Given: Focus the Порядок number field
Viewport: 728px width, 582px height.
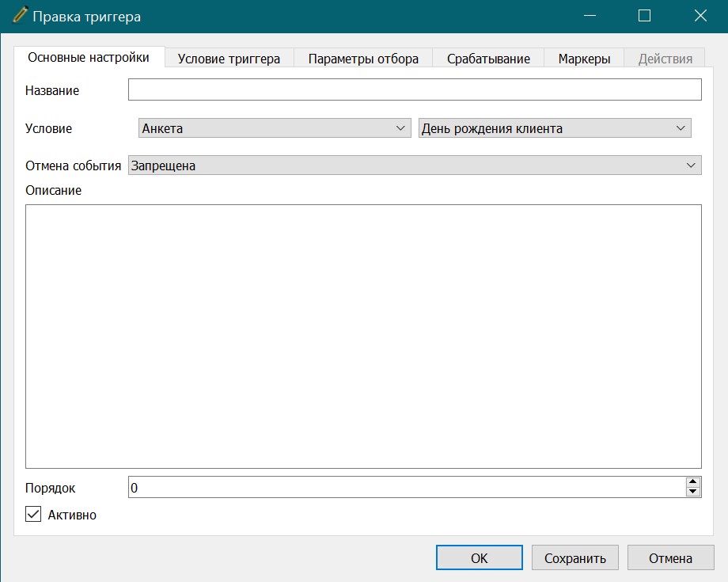Looking at the screenshot, I should click(407, 487).
